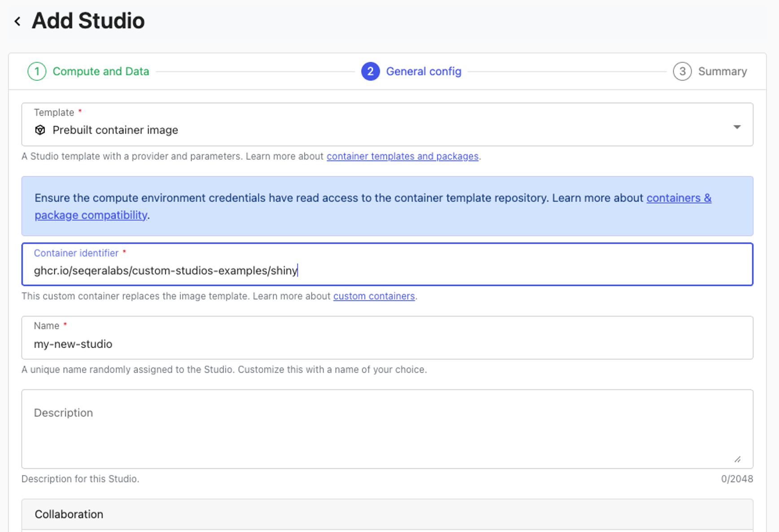The height and width of the screenshot is (532, 779).
Task: Open the Template dropdown arrow
Action: pyautogui.click(x=736, y=127)
